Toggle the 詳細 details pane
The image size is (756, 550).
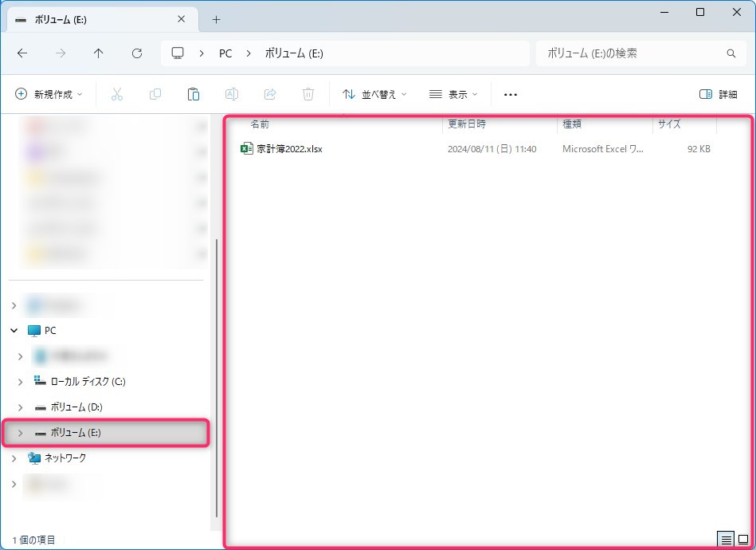718,94
